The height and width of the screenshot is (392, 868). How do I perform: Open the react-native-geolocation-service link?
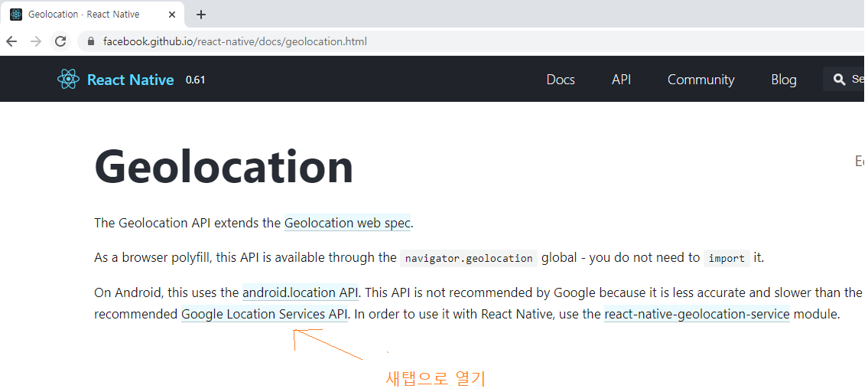697,315
